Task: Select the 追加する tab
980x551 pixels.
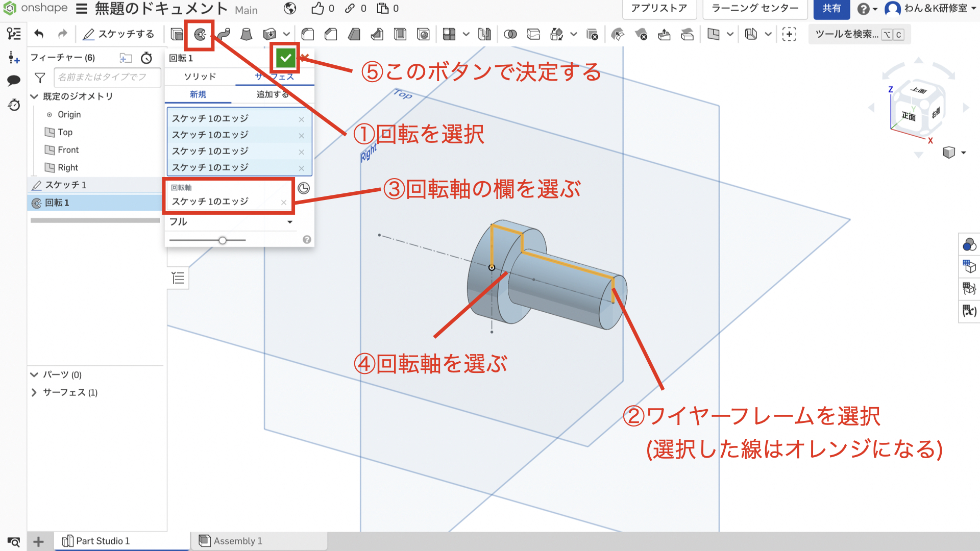Action: [273, 94]
